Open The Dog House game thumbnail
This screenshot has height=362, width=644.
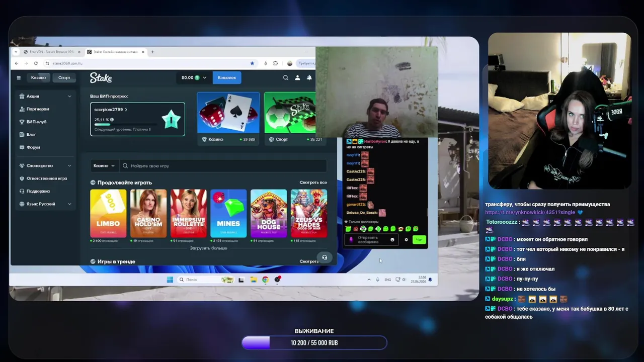click(x=269, y=213)
